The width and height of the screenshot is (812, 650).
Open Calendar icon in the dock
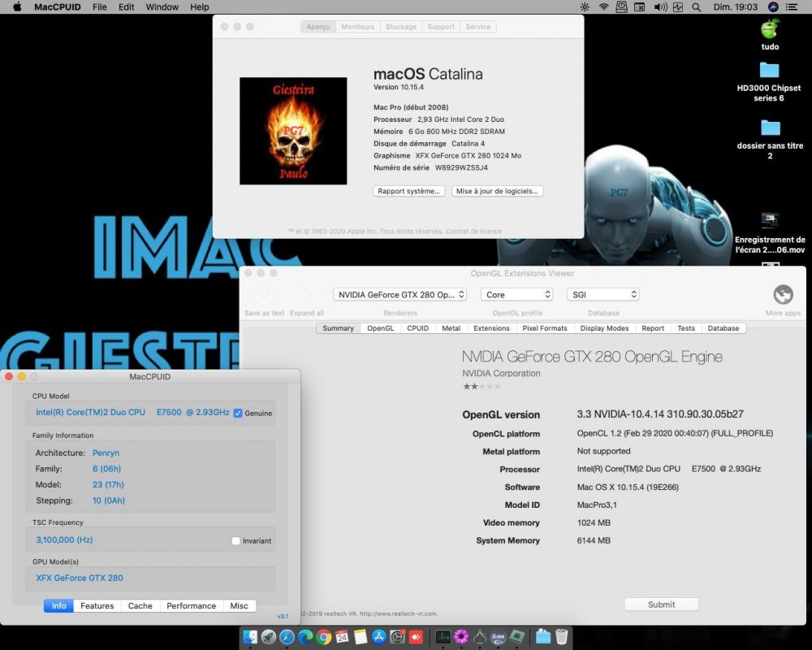(343, 636)
